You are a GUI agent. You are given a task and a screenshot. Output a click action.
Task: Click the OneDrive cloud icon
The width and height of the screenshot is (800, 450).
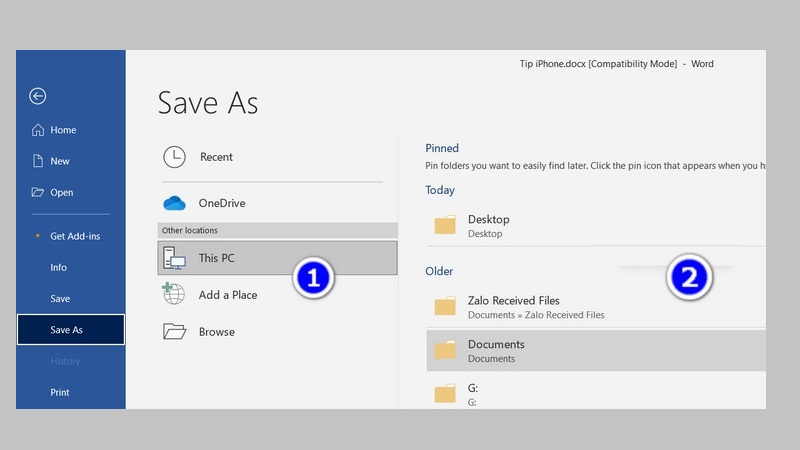[174, 203]
